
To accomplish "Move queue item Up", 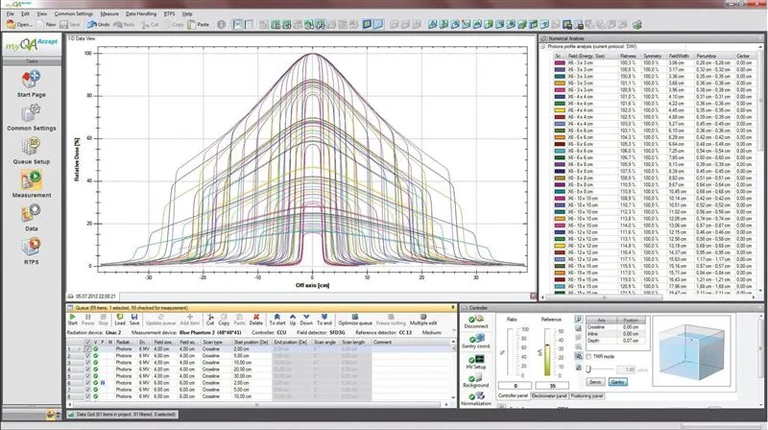I will pyautogui.click(x=292, y=320).
